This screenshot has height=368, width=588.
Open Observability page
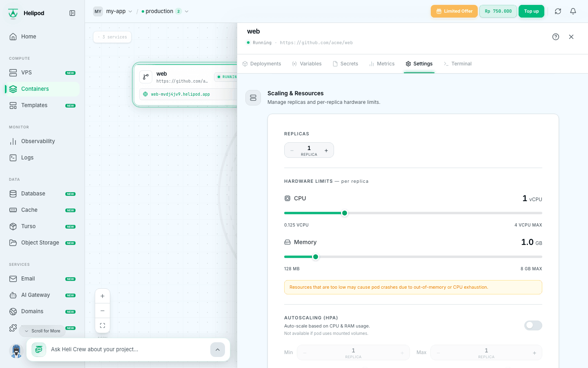click(x=42, y=141)
